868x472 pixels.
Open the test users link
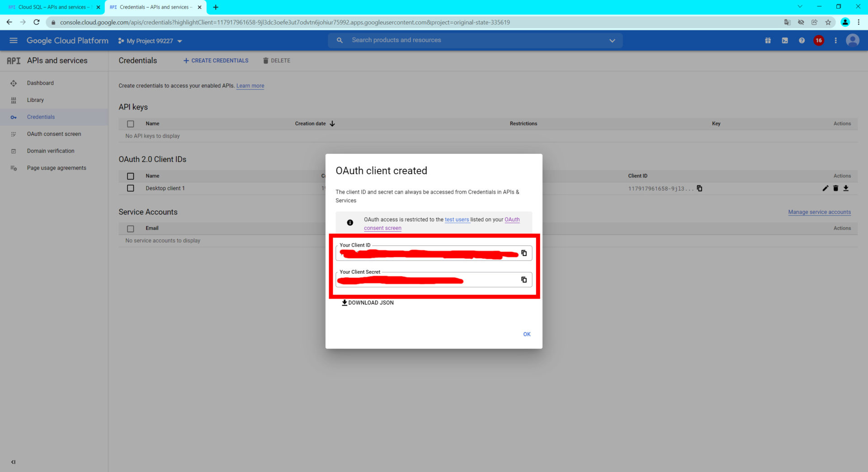(x=457, y=219)
